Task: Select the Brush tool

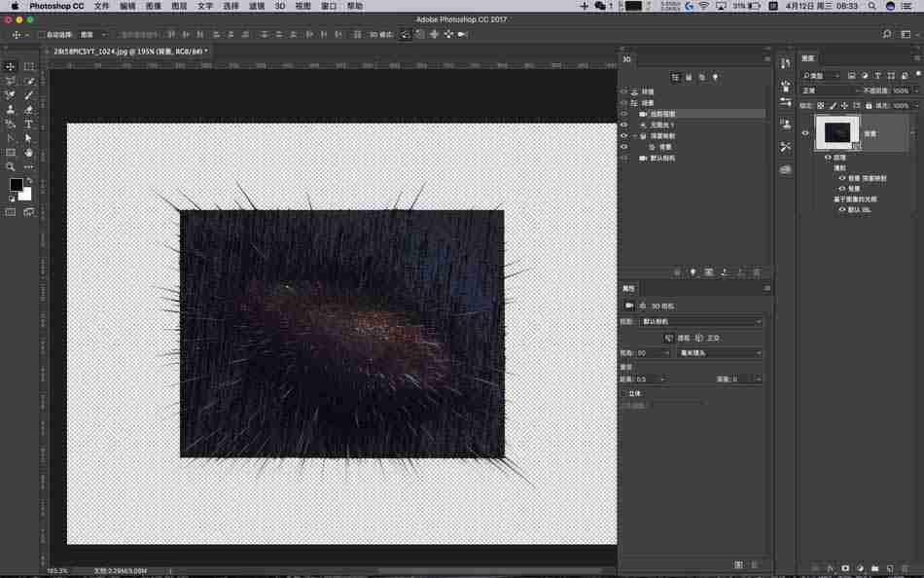Action: click(x=29, y=95)
